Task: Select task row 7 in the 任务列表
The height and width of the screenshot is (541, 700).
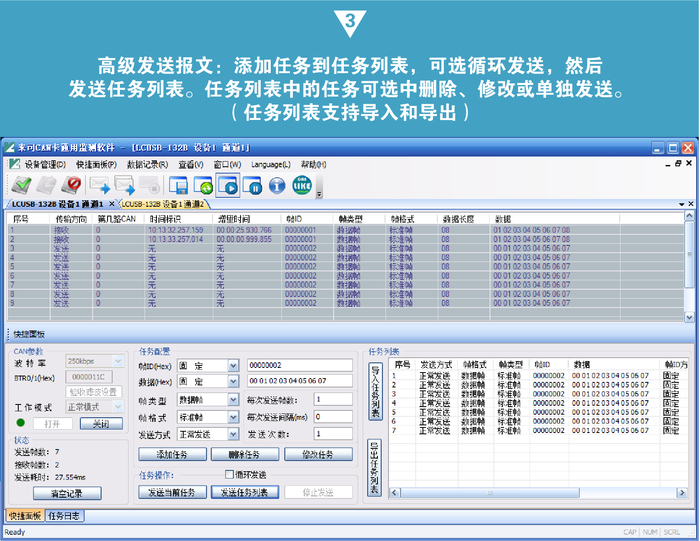Action: [538, 430]
